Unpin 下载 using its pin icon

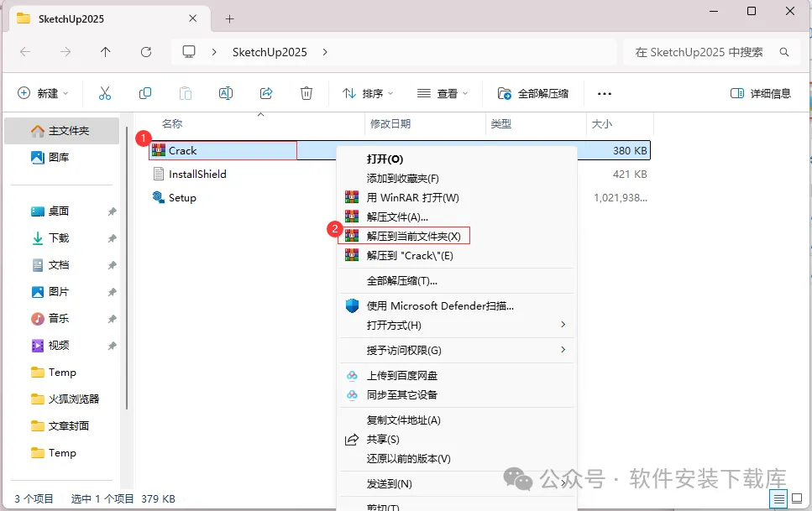[x=112, y=238]
